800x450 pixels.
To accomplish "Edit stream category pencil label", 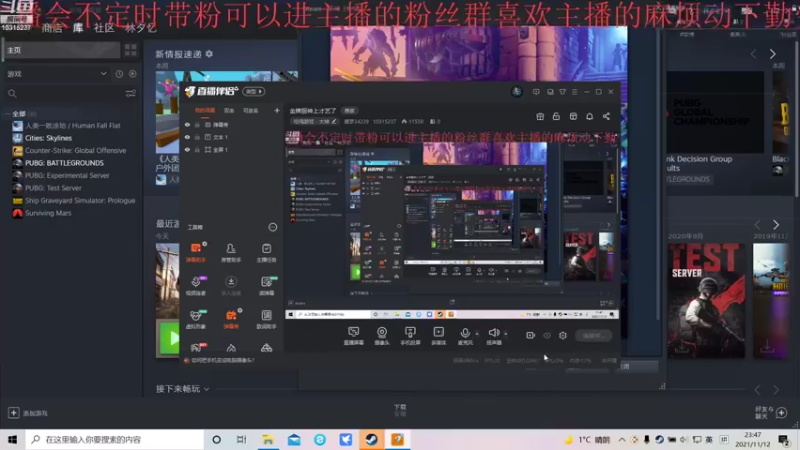I will pos(314,121).
